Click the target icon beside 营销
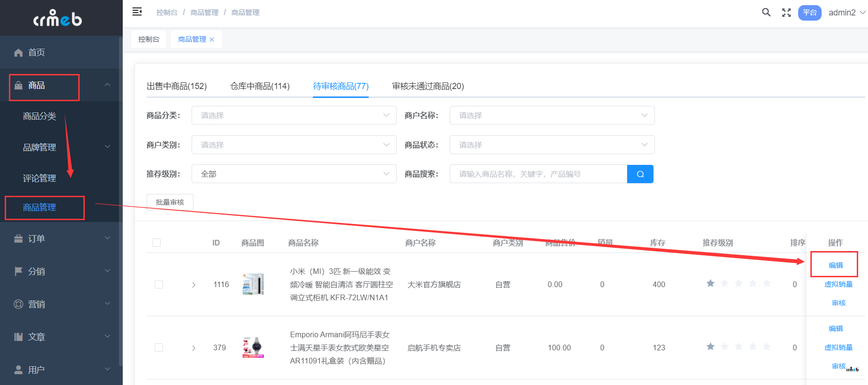This screenshot has width=868, height=385. (x=18, y=304)
